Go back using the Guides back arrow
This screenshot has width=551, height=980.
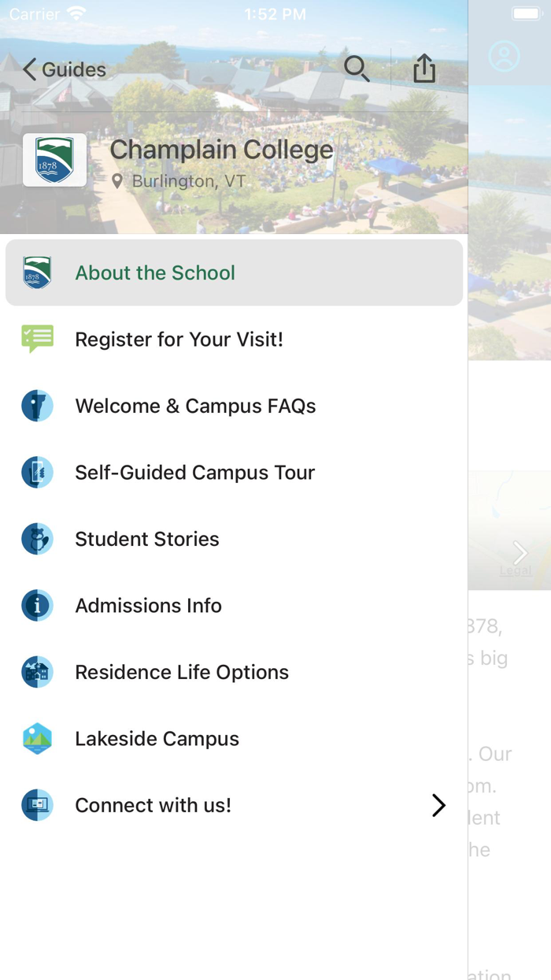coord(29,69)
